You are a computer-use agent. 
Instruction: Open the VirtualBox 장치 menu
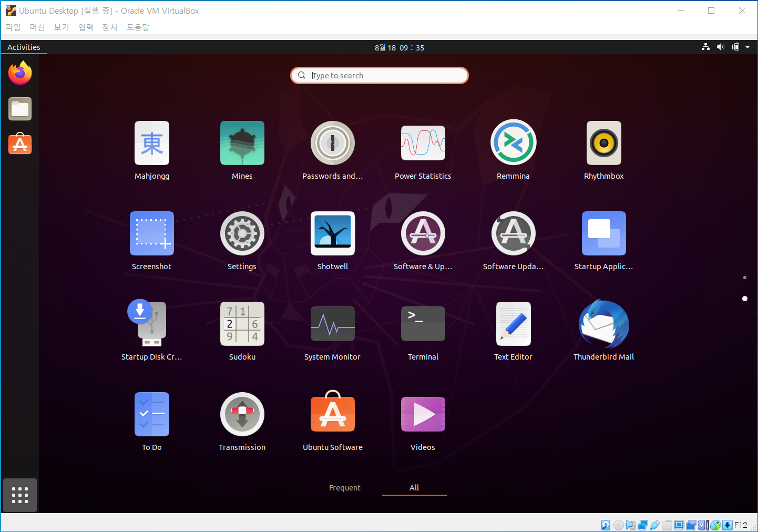coord(110,27)
